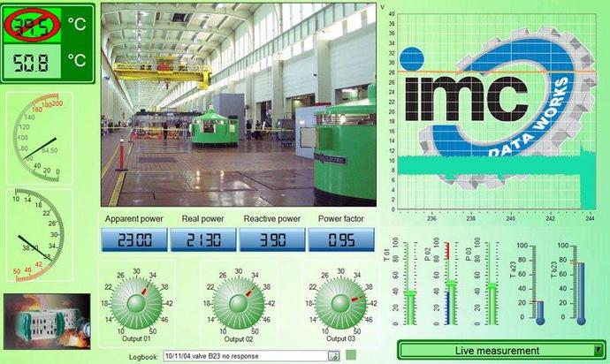Click the Logbook label

(143, 357)
